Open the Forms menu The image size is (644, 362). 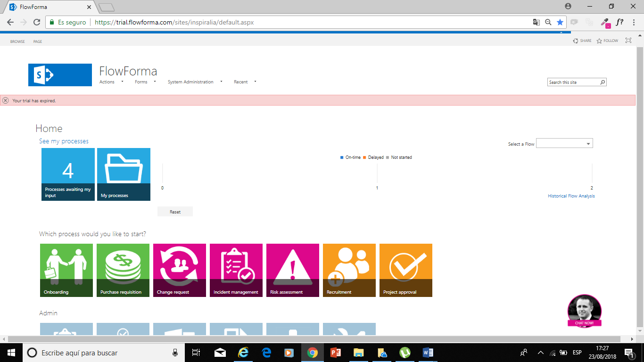[144, 82]
